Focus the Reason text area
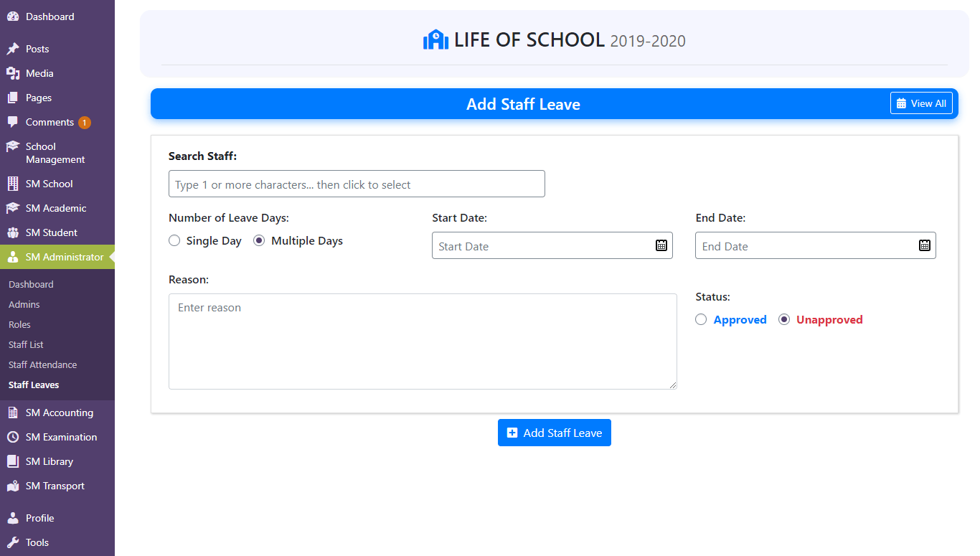 (x=423, y=341)
